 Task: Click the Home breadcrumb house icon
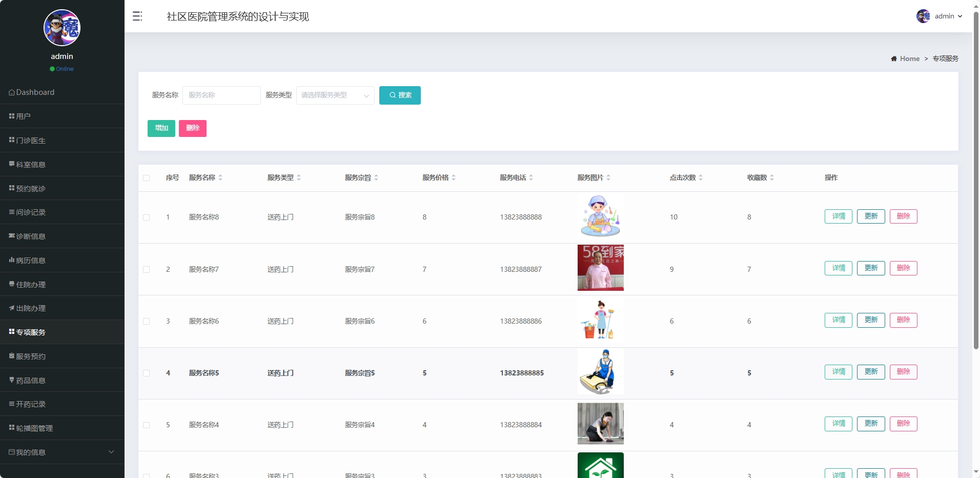(894, 59)
